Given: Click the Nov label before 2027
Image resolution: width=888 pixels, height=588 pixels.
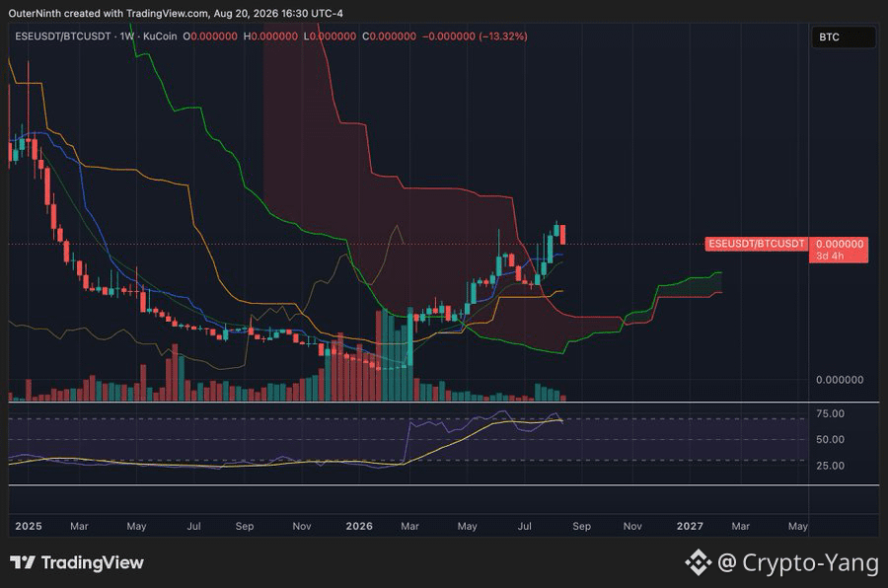Looking at the screenshot, I should pyautogui.click(x=632, y=526).
